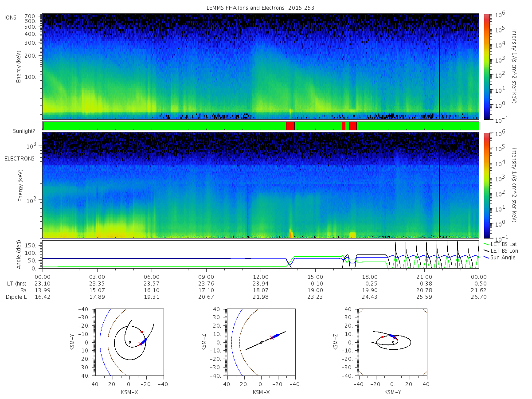Click the ions intensity color bar

[487, 66]
